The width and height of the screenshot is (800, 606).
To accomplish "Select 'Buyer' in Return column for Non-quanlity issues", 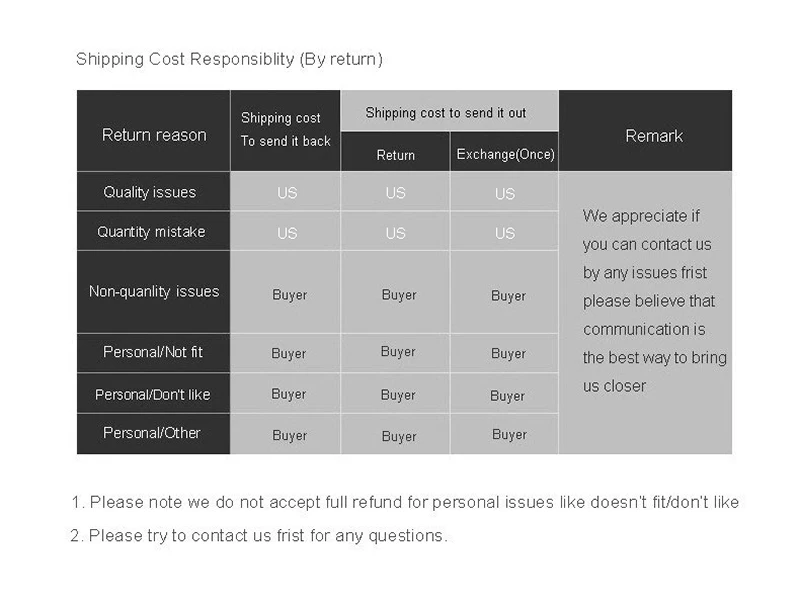I will pos(399,295).
